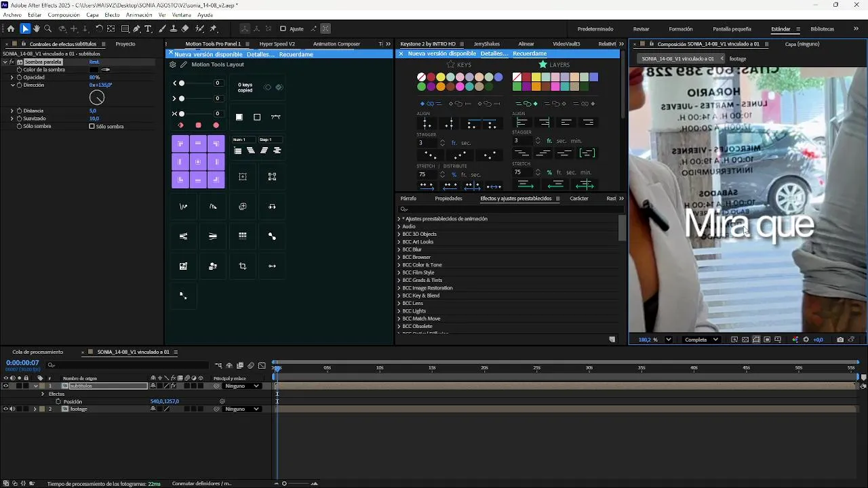Expand Suavizado property twirl
The image size is (868, 488).
pos(12,118)
